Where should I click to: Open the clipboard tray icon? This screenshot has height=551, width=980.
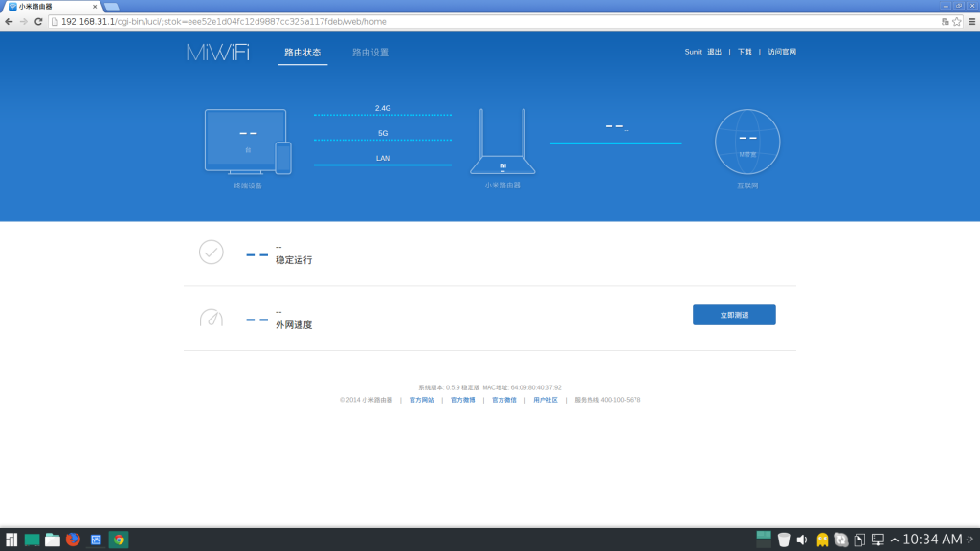[859, 540]
